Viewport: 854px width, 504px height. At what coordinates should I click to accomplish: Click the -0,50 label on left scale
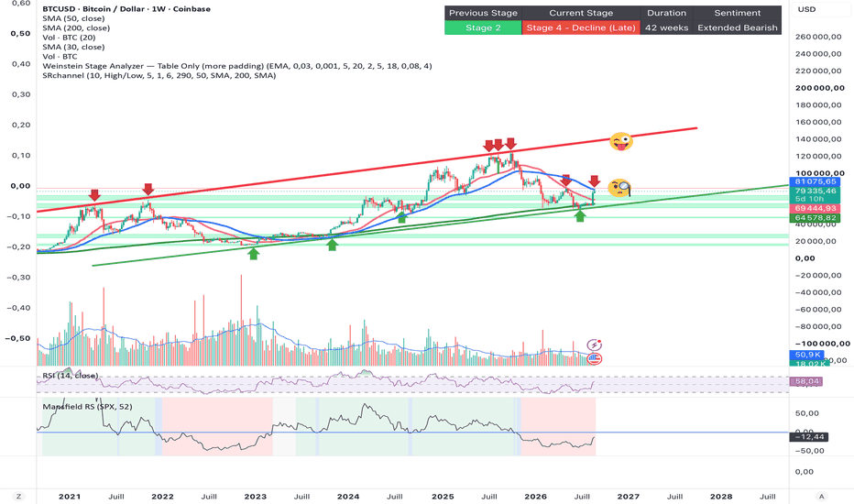[x=18, y=338]
